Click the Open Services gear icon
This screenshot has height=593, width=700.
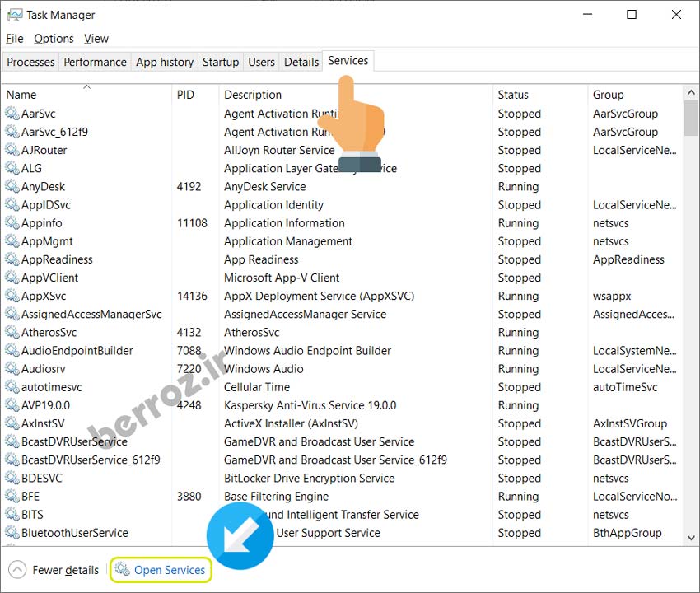[x=123, y=570]
